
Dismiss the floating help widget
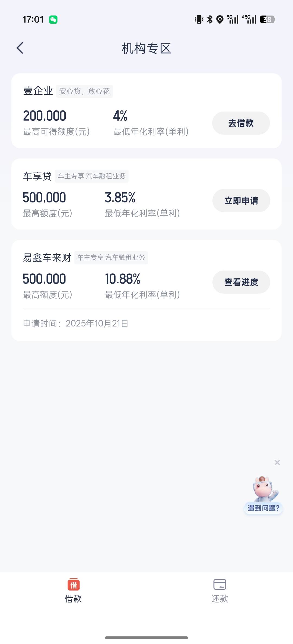coord(277,462)
